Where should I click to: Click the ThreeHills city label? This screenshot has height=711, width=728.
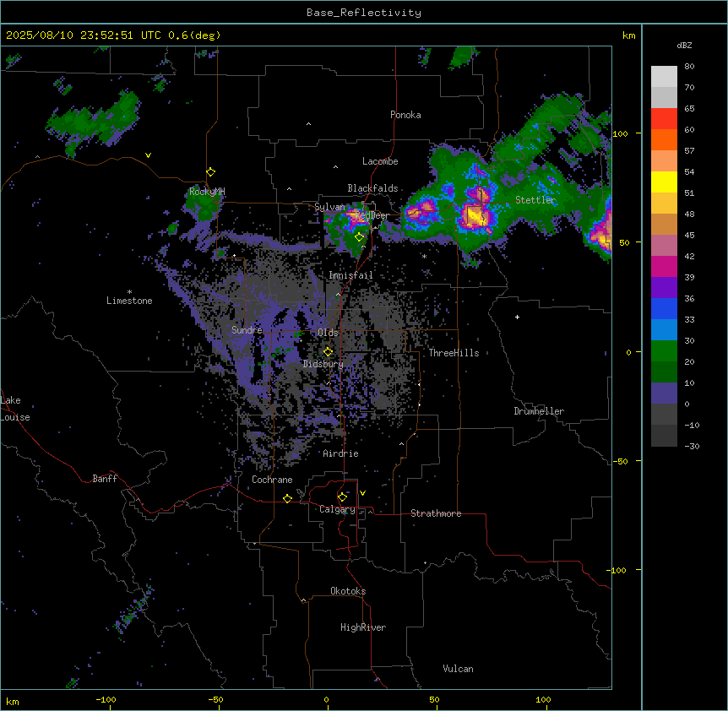[454, 353]
